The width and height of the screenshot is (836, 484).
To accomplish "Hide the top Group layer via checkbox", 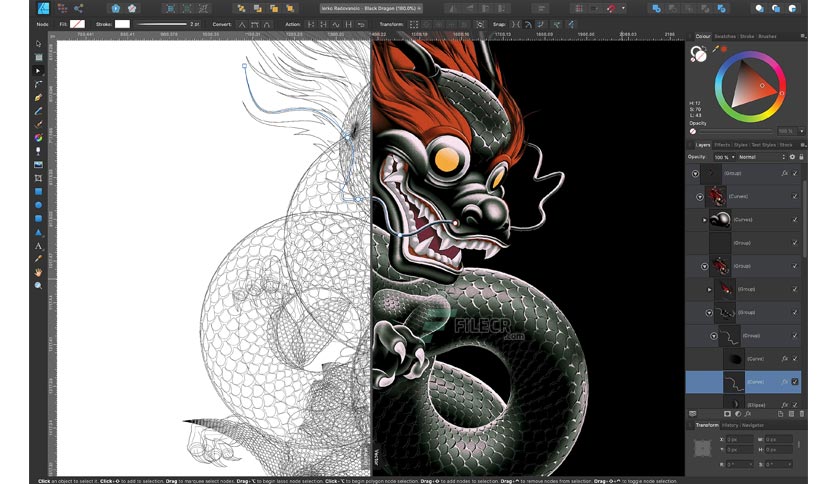I will pyautogui.click(x=795, y=173).
